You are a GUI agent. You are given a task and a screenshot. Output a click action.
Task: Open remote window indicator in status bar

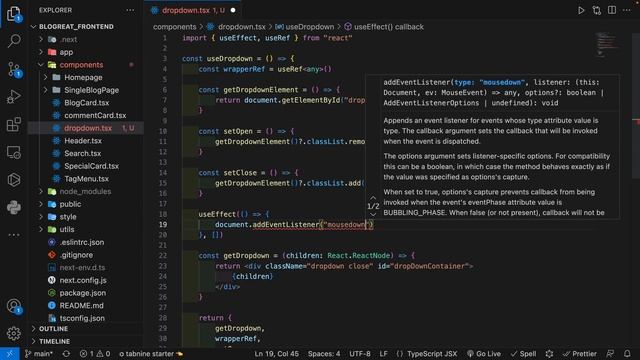tap(9, 354)
